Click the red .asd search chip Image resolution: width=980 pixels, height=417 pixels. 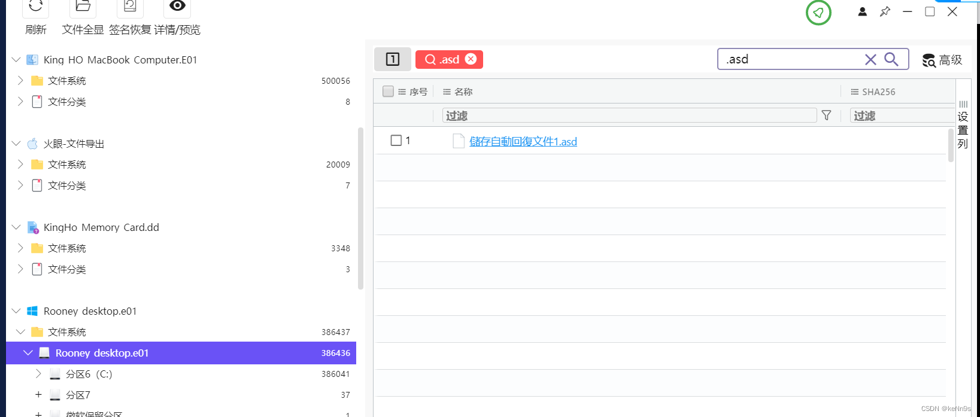pyautogui.click(x=449, y=59)
